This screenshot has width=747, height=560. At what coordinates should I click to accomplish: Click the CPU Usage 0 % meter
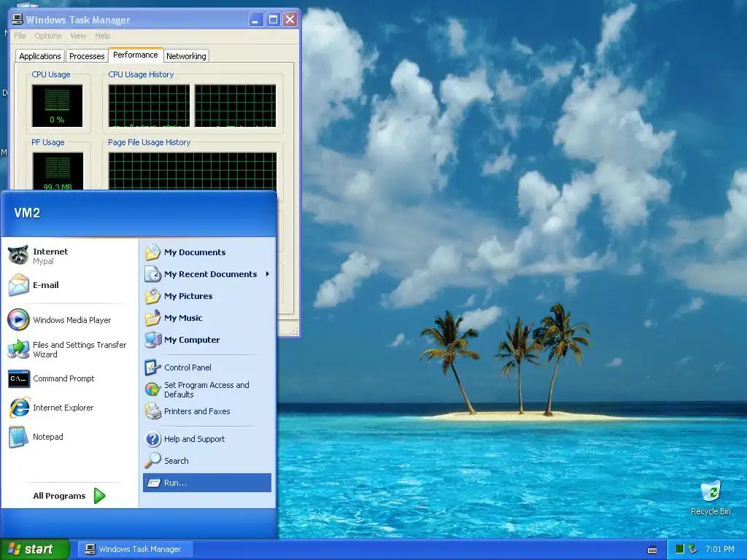coord(57,106)
